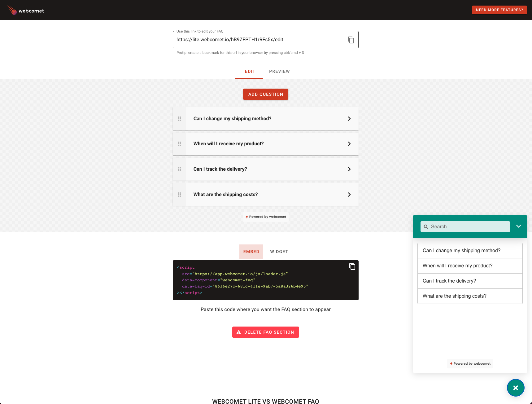Close the FAQ widget with the X button
The width and height of the screenshot is (532, 404).
(x=516, y=388)
